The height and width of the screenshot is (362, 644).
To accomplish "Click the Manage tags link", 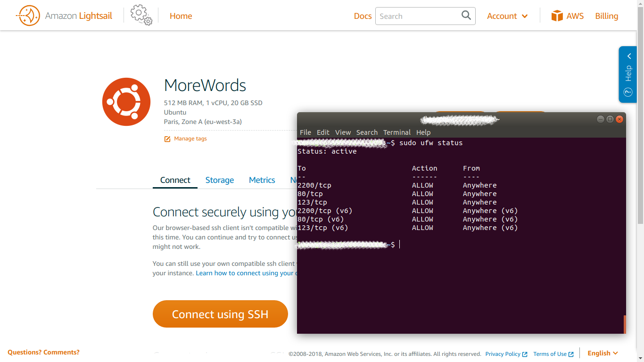I will (190, 139).
